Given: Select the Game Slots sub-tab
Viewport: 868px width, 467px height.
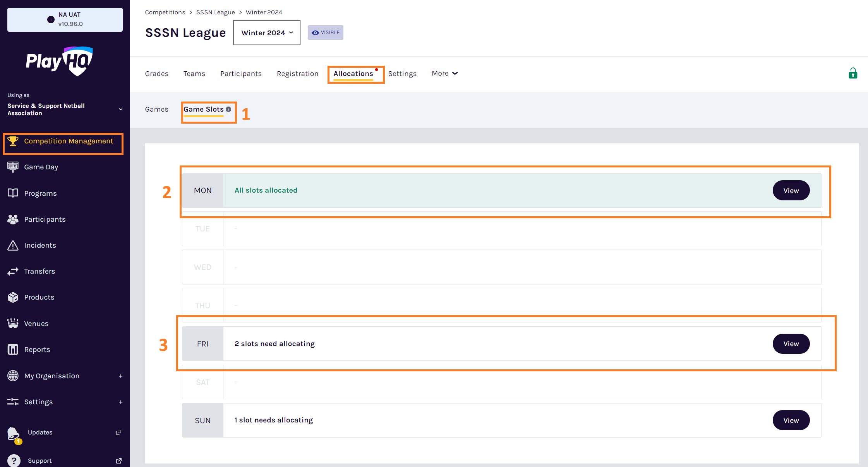Looking at the screenshot, I should click(204, 109).
